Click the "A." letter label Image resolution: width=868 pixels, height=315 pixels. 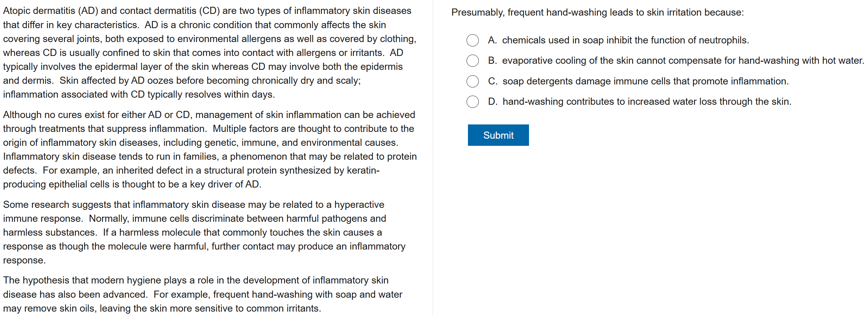(492, 40)
